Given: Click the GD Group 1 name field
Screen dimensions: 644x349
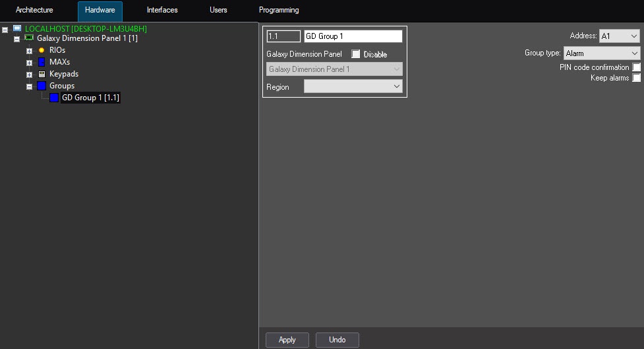Looking at the screenshot, I should [x=353, y=36].
